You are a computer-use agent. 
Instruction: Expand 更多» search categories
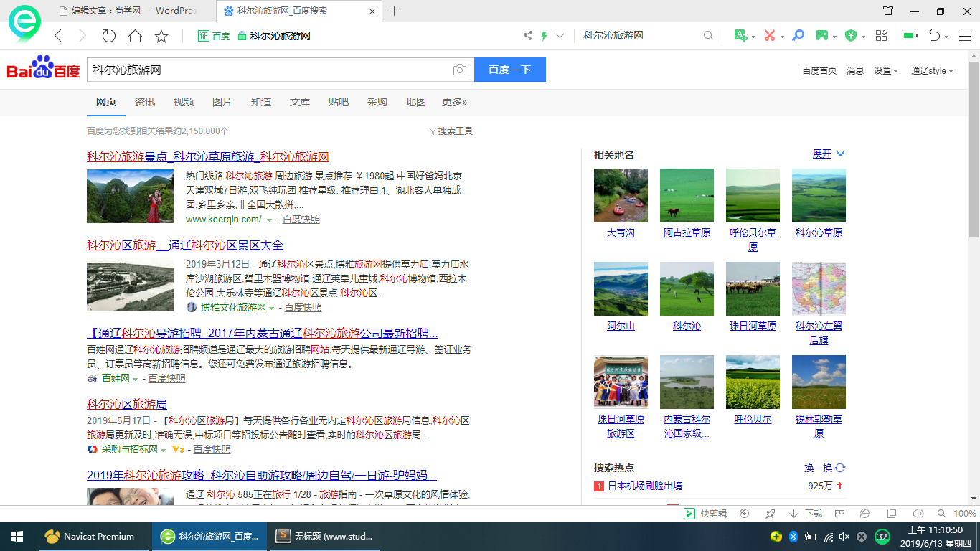pos(455,102)
